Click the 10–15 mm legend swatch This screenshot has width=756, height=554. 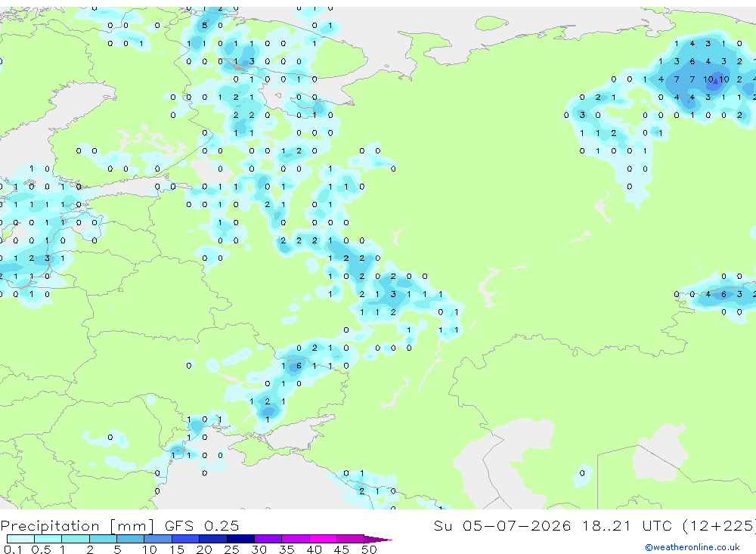[x=158, y=539]
